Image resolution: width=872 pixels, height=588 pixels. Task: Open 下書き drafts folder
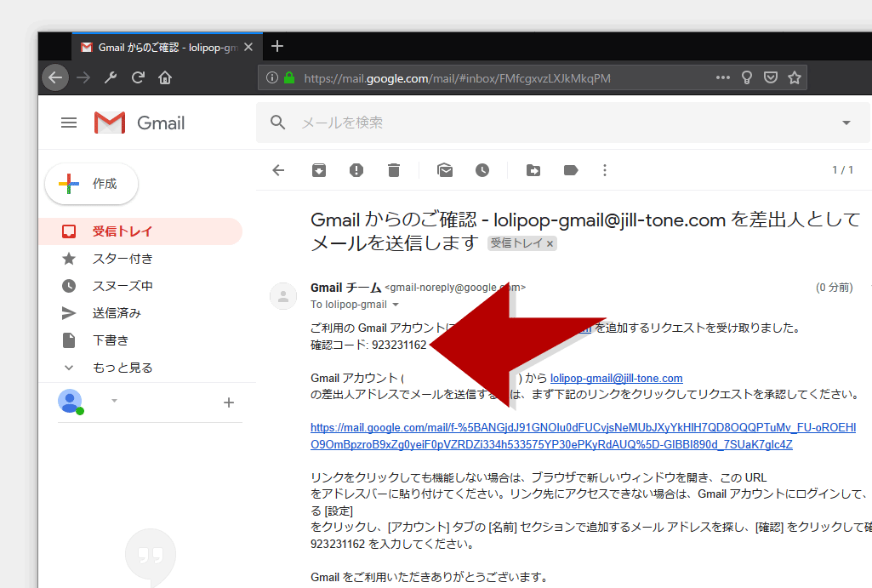pos(140,340)
